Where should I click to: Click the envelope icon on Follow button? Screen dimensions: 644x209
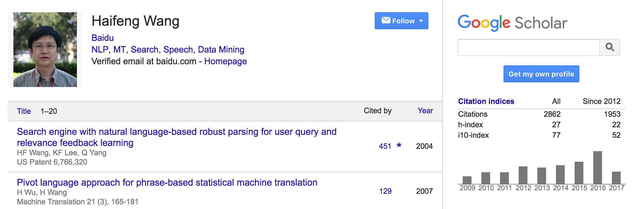386,20
